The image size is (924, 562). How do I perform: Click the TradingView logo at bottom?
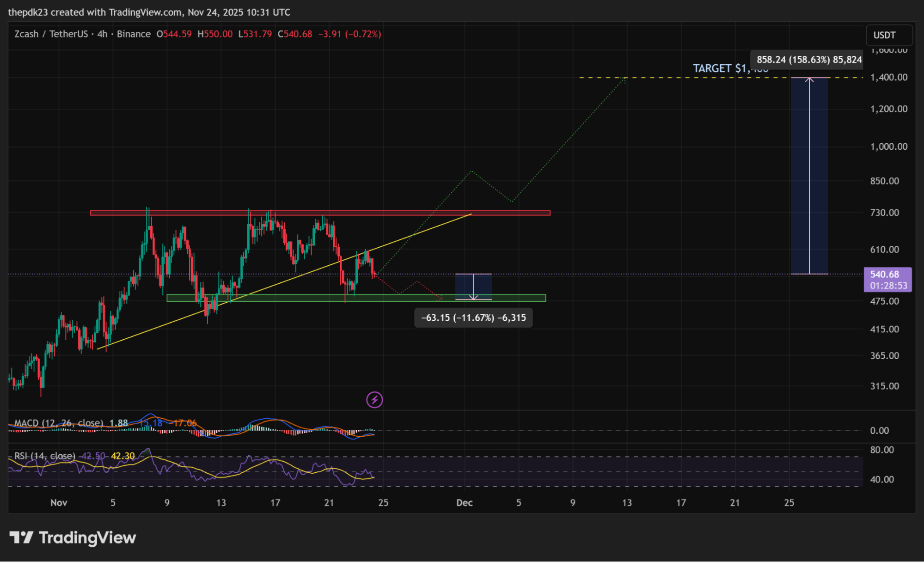point(73,538)
